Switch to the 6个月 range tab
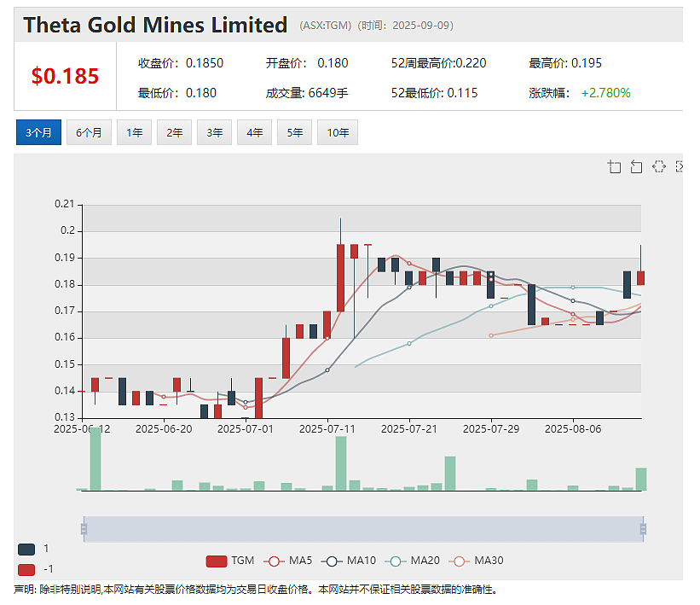 (89, 132)
